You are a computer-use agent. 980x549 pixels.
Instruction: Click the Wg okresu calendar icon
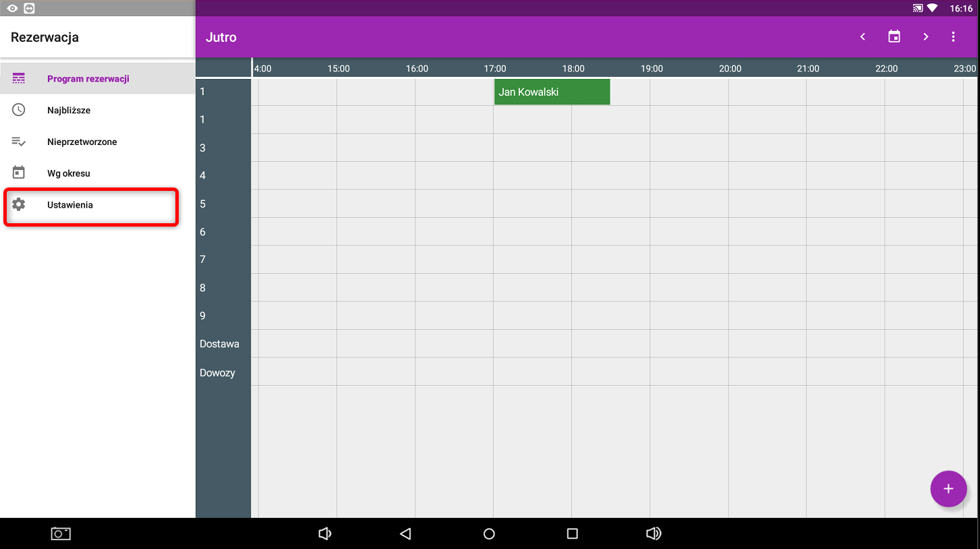pyautogui.click(x=19, y=173)
